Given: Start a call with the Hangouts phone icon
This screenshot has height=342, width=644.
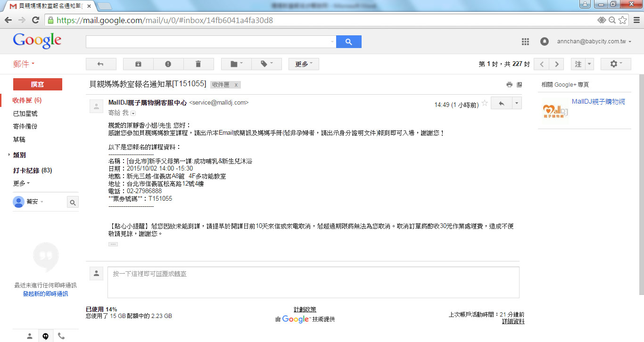Looking at the screenshot, I should [x=61, y=335].
